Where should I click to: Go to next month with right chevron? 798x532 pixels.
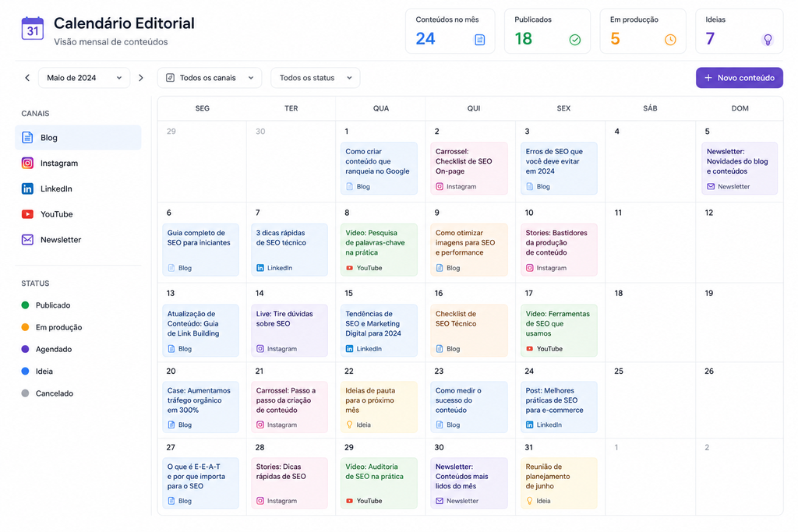pos(141,78)
